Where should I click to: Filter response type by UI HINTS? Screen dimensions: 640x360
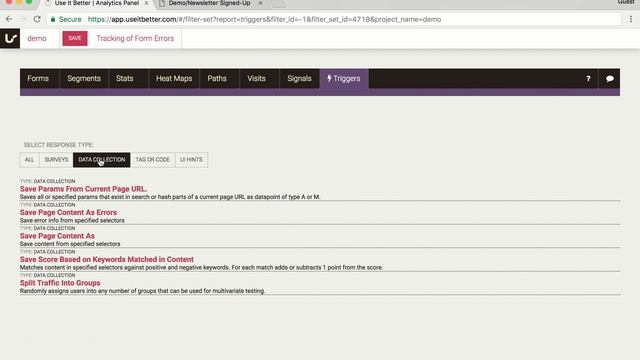pos(191,160)
